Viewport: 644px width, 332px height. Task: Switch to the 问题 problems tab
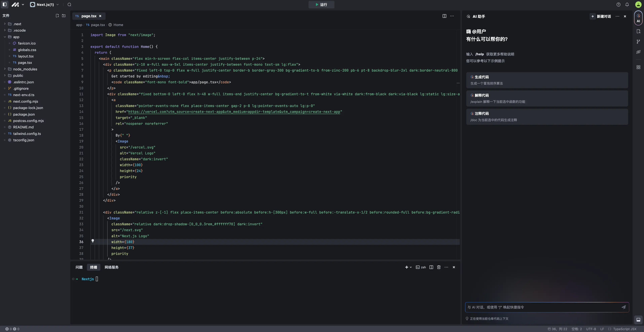click(79, 267)
